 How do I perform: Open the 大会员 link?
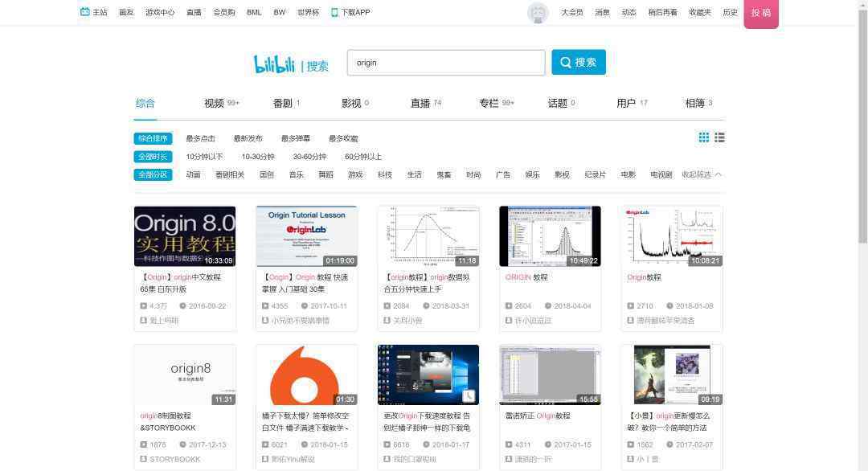pyautogui.click(x=571, y=12)
